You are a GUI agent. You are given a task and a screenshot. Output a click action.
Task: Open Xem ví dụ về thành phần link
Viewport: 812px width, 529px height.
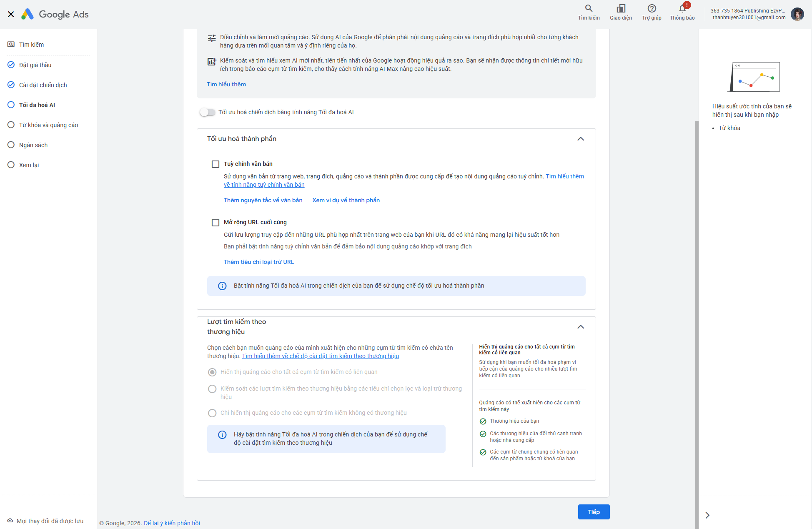(x=346, y=200)
